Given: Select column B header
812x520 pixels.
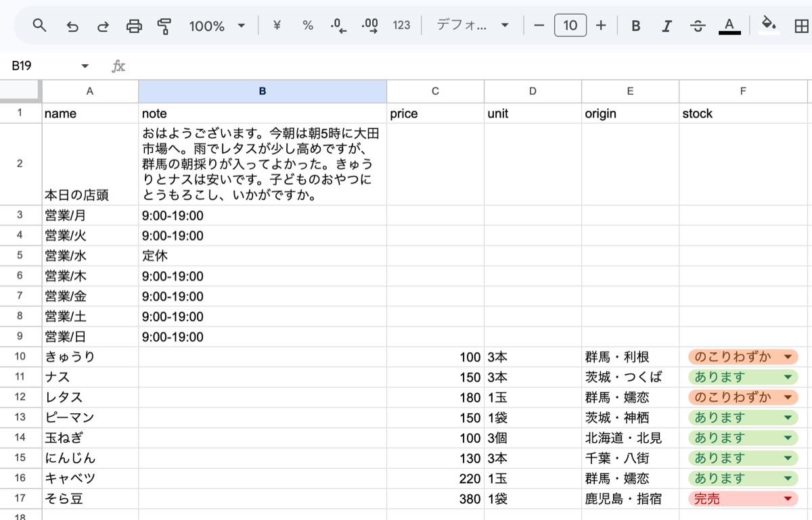Looking at the screenshot, I should [x=263, y=91].
